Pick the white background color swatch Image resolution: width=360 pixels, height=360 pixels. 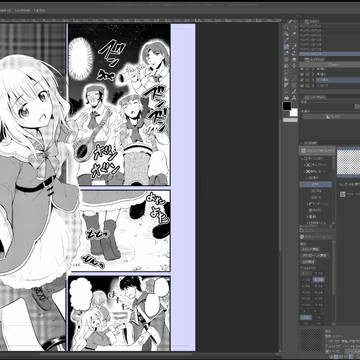[x=293, y=112]
